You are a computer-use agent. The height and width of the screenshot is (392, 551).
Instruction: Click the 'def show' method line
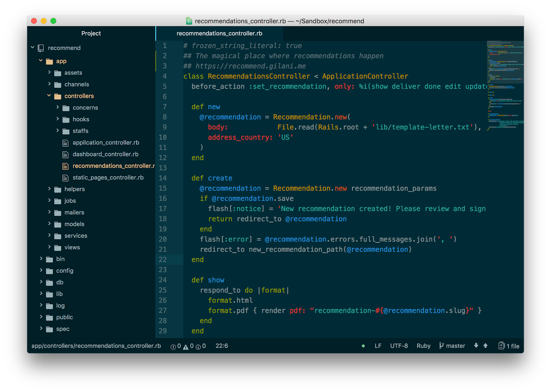(x=208, y=280)
